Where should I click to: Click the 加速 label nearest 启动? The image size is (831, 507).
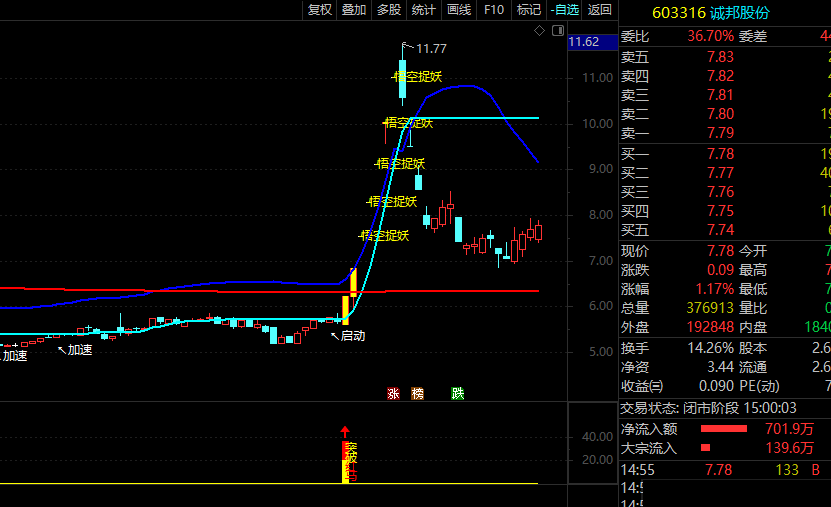(x=79, y=350)
